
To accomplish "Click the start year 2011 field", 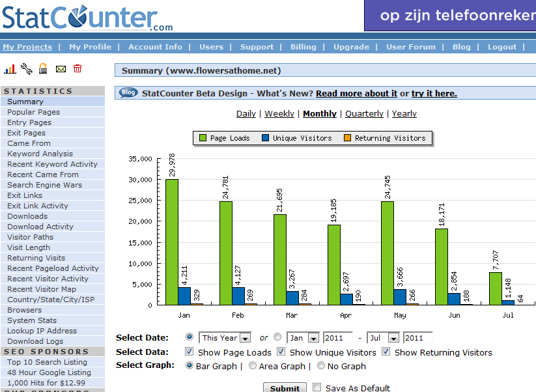I will 338,338.
